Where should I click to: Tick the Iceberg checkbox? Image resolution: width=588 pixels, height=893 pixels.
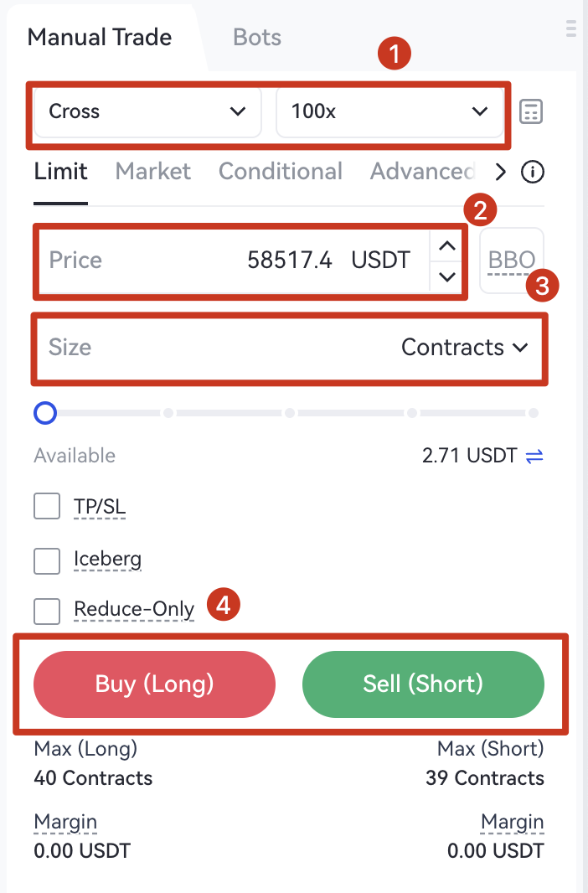click(47, 560)
